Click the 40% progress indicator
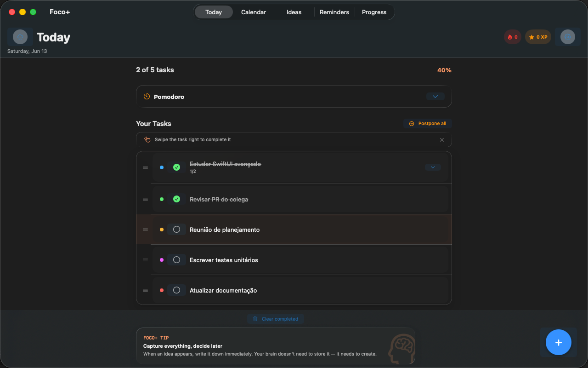588x368 pixels. click(444, 70)
